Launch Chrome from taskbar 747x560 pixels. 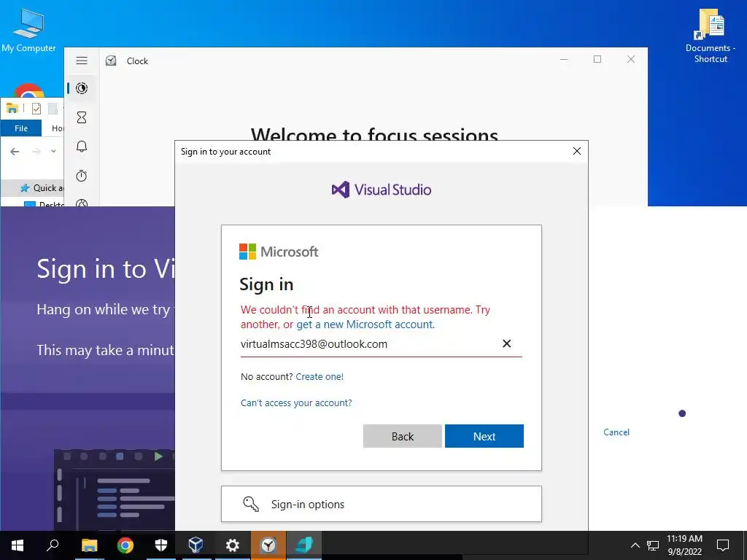[125, 545]
